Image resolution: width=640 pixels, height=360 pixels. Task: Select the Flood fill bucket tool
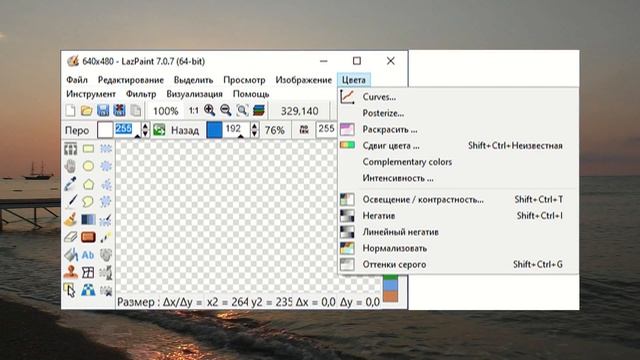pos(70,255)
